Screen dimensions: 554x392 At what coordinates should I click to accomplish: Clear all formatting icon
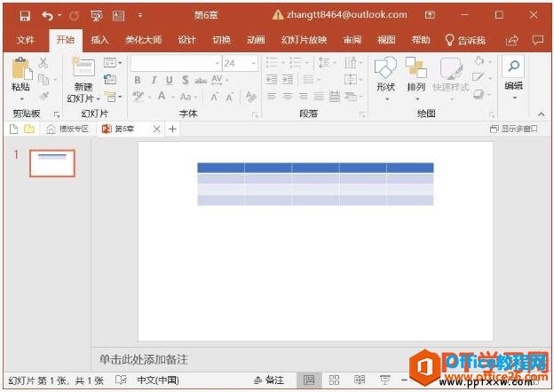[x=251, y=96]
